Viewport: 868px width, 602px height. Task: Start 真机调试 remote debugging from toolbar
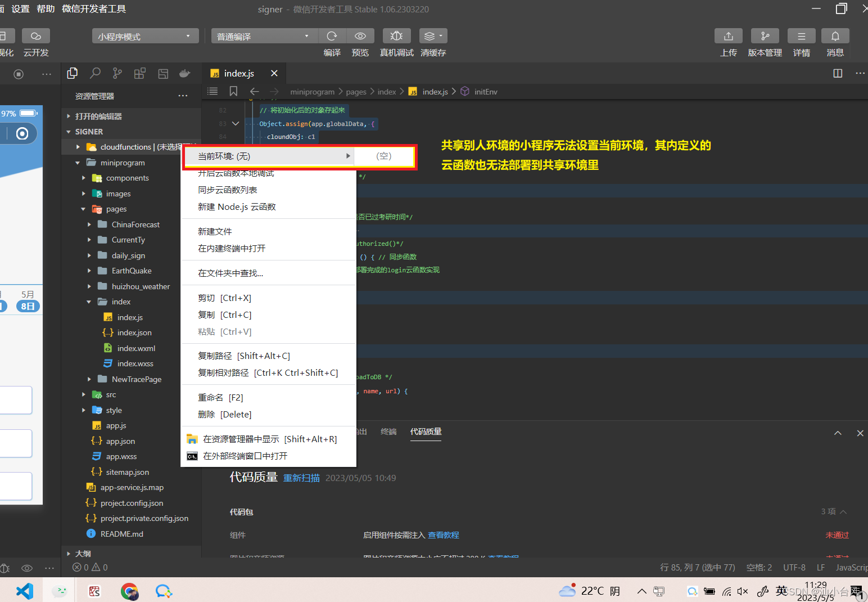pyautogui.click(x=396, y=35)
